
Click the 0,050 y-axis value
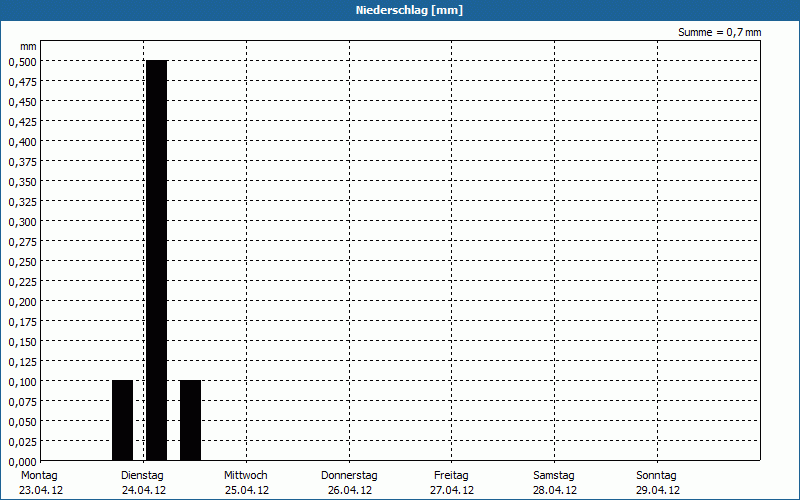pyautogui.click(x=22, y=422)
